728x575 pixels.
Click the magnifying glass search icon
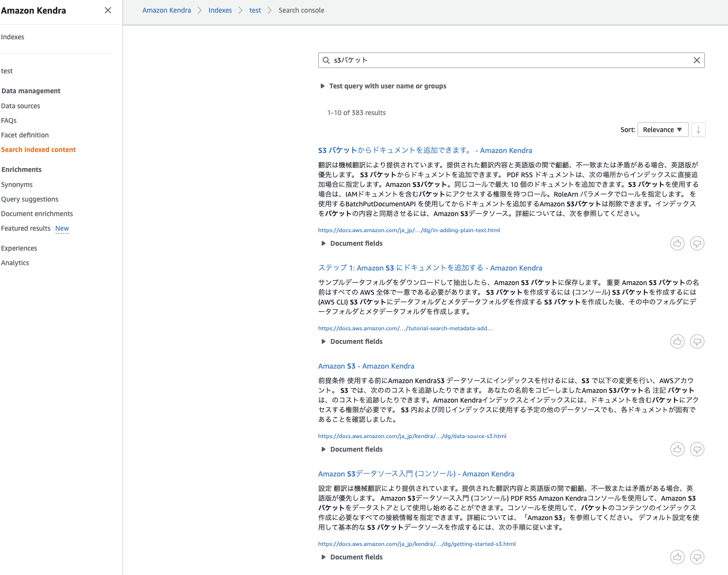[x=326, y=60]
